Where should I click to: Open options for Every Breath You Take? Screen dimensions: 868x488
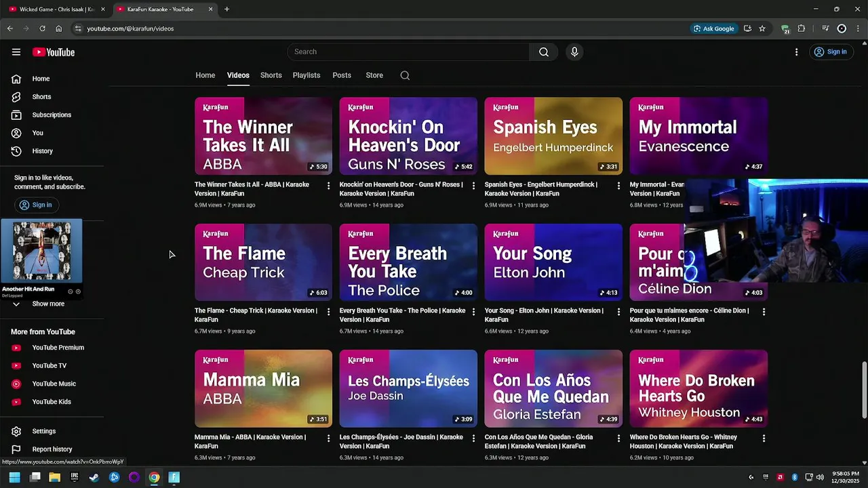point(473,312)
